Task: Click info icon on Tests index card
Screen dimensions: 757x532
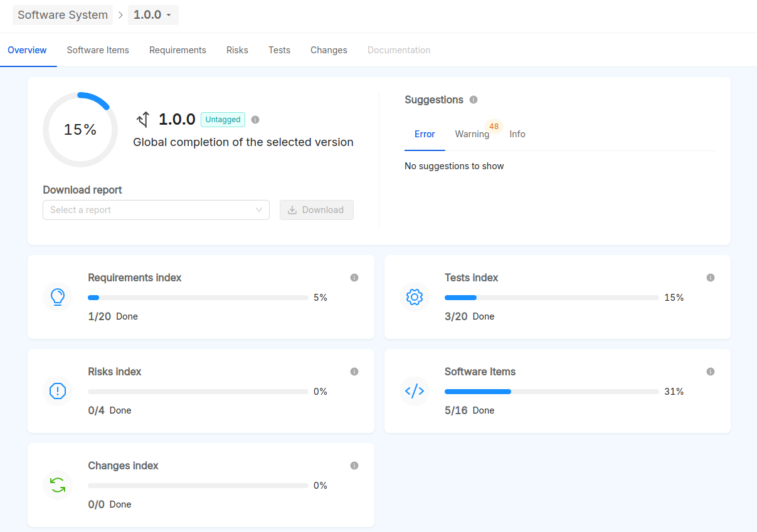Action: point(711,278)
